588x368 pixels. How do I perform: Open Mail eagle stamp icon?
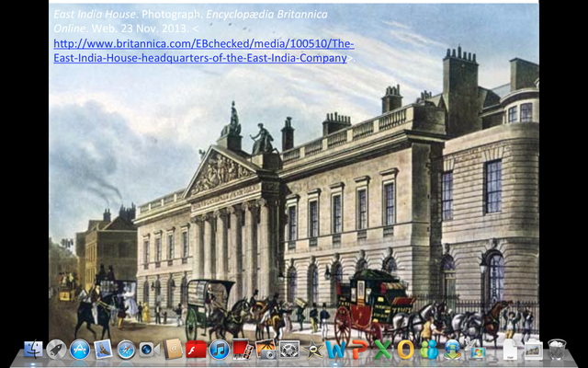point(103,350)
